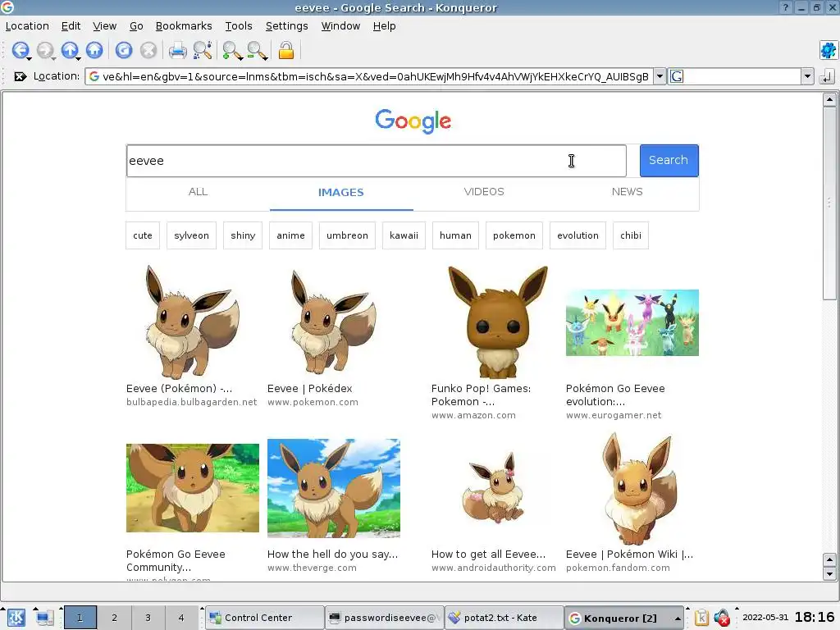Switch to the ALL results tab
This screenshot has height=630, width=840.
coord(199,192)
